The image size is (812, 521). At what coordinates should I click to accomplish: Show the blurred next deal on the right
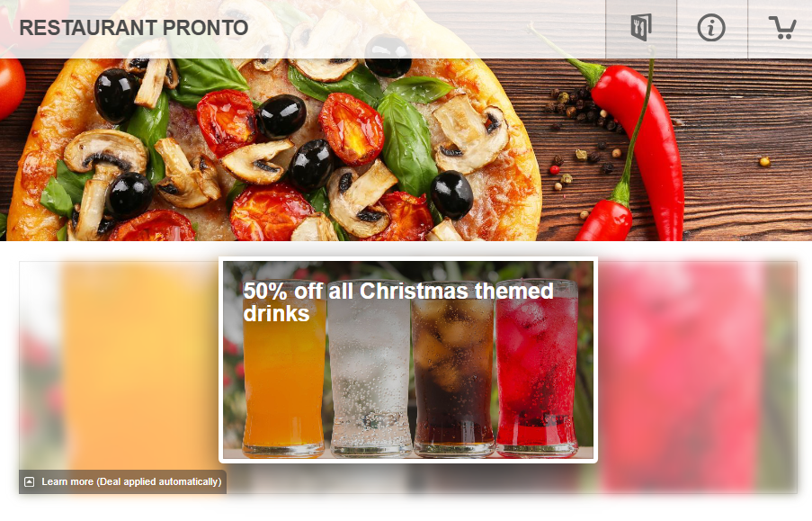(x=698, y=377)
